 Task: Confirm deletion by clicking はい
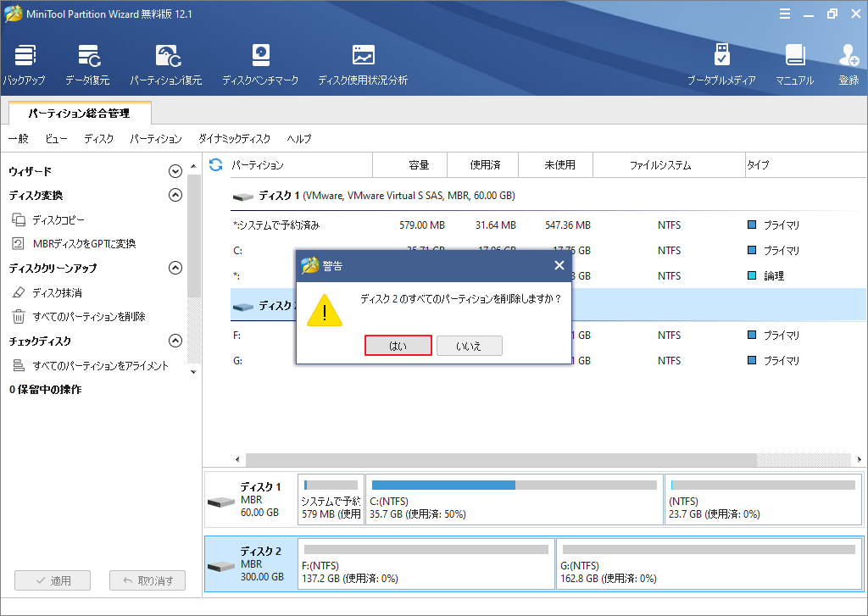point(398,345)
